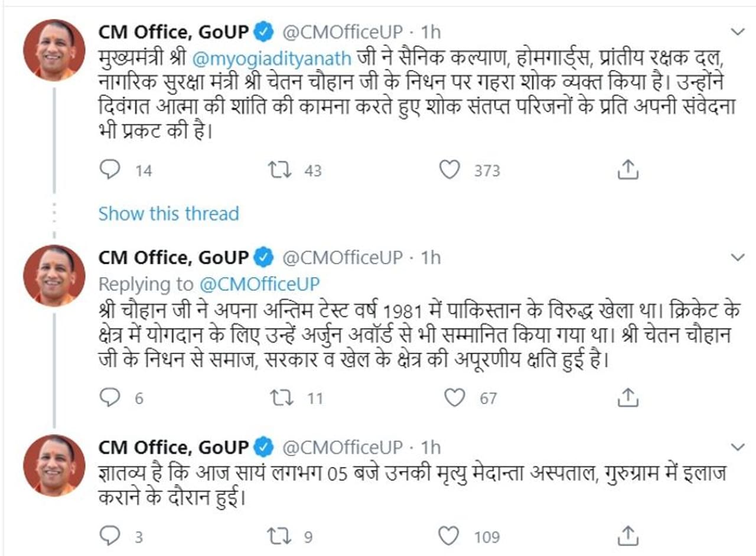Like the third tweet with 109 likes
756x556 pixels.
tap(450, 536)
